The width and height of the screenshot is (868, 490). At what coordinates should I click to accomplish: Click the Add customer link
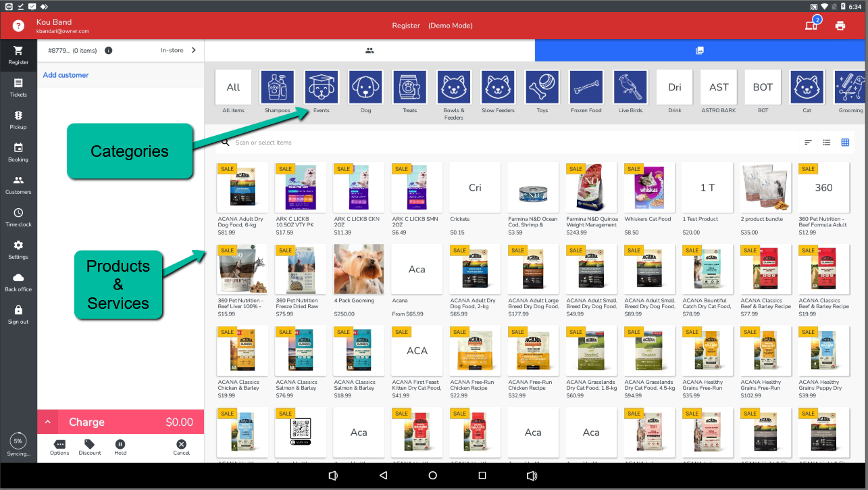click(66, 75)
